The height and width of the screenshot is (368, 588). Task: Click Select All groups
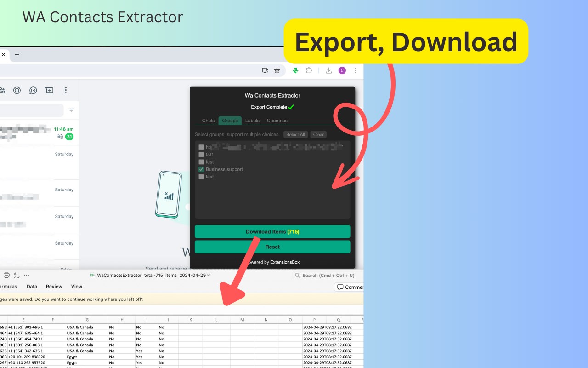pos(295,134)
